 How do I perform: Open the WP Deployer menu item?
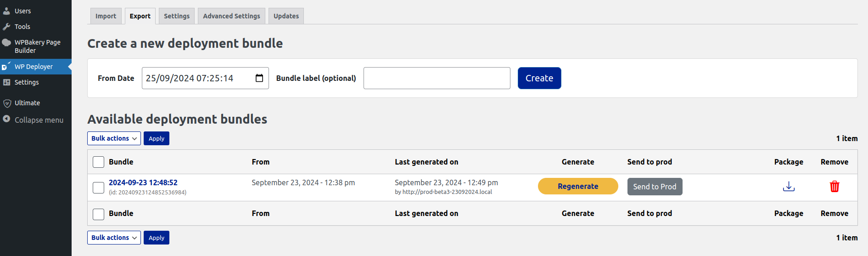(36, 67)
